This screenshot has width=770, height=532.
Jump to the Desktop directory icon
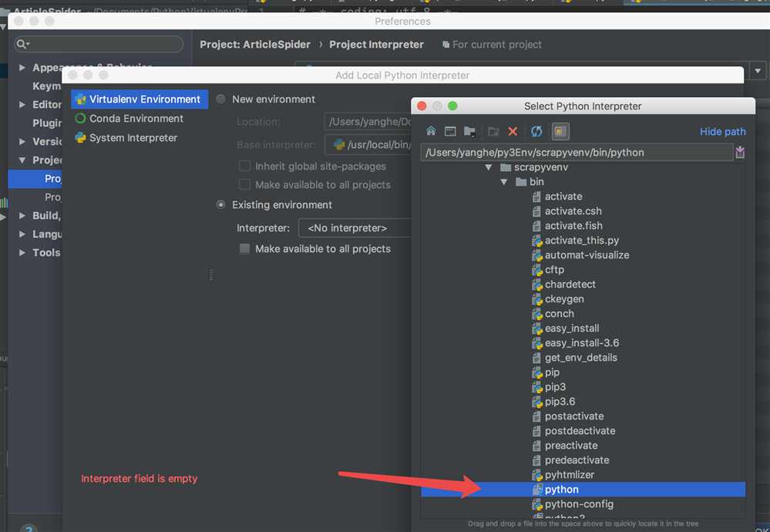(x=450, y=130)
